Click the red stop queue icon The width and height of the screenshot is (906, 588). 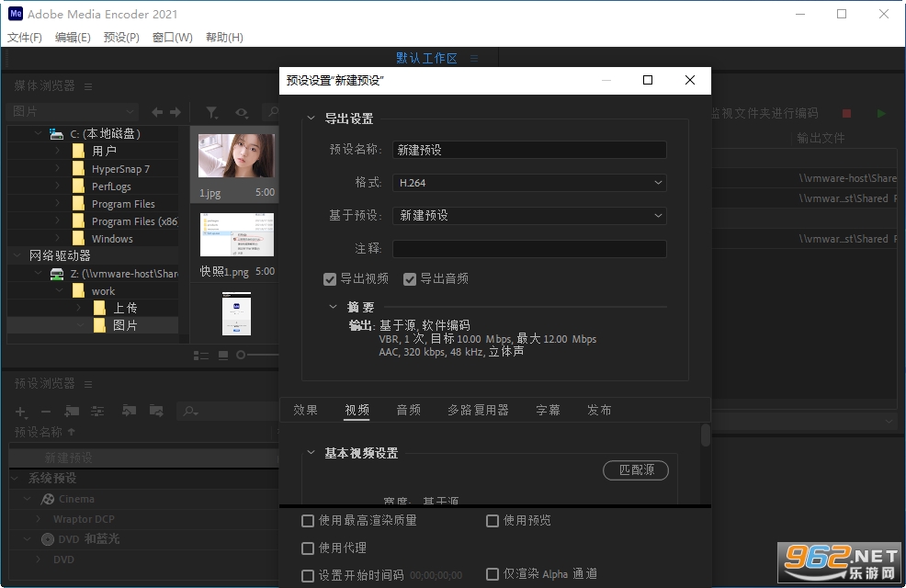[846, 113]
